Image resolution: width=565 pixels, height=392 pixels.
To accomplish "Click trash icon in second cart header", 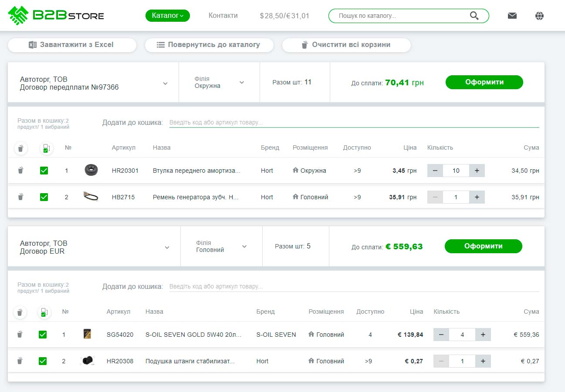I will click(20, 312).
